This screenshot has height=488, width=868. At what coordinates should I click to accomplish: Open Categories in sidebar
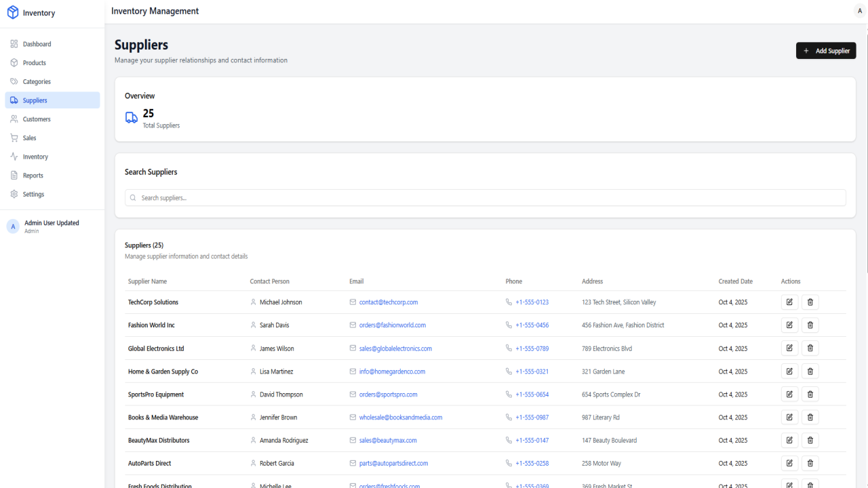pyautogui.click(x=52, y=81)
